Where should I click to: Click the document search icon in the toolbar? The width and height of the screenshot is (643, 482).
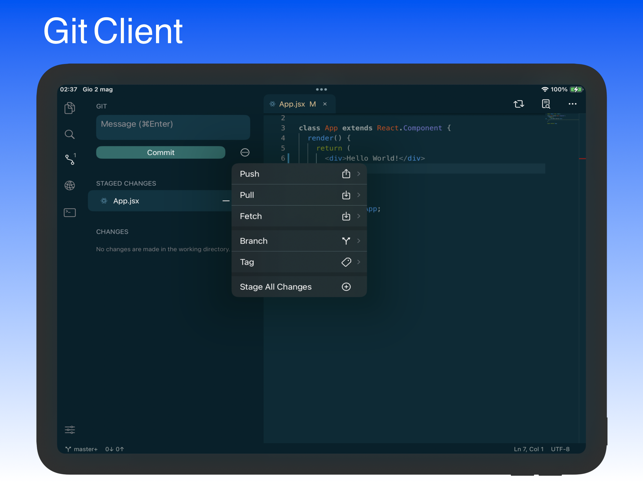(546, 104)
